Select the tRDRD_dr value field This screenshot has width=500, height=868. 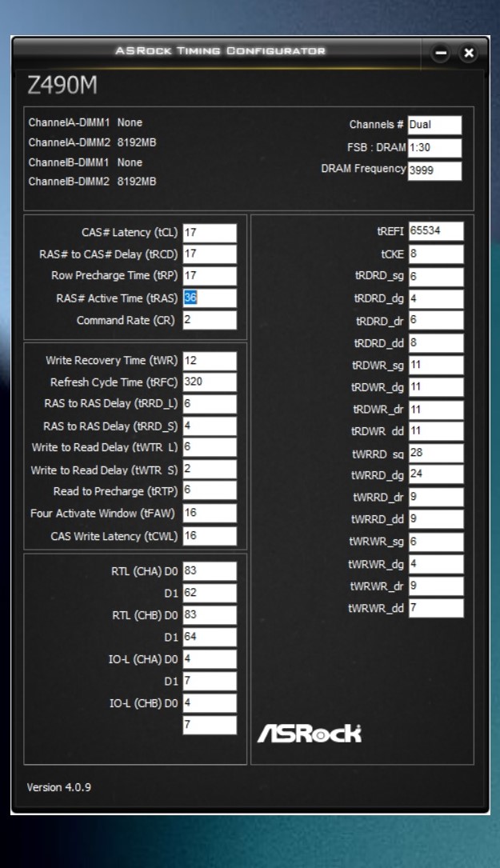pos(436,321)
